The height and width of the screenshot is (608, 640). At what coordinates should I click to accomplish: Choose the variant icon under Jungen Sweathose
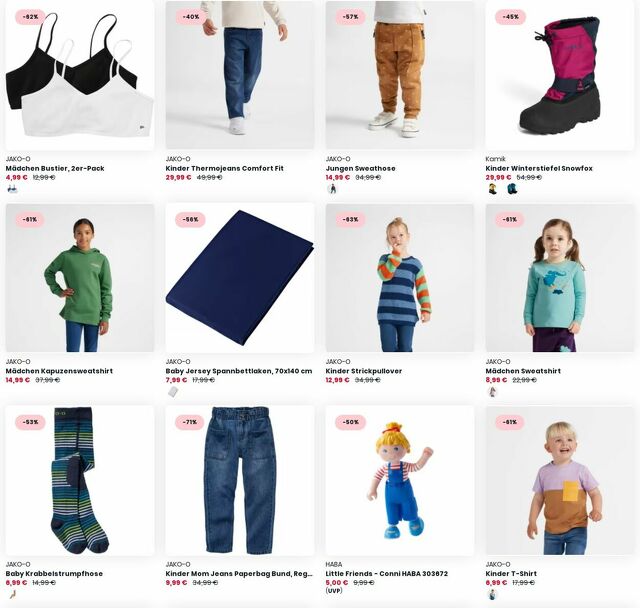pyautogui.click(x=332, y=189)
